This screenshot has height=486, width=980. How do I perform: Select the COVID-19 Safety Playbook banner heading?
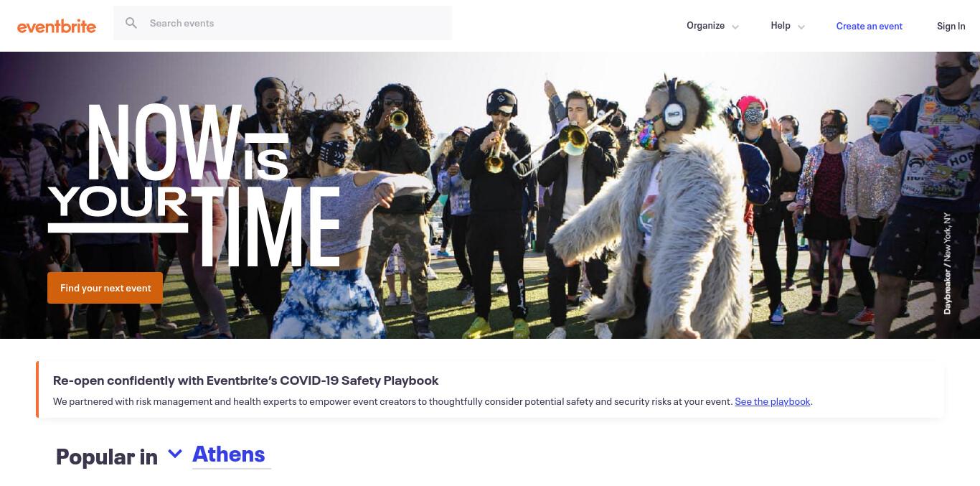245,380
